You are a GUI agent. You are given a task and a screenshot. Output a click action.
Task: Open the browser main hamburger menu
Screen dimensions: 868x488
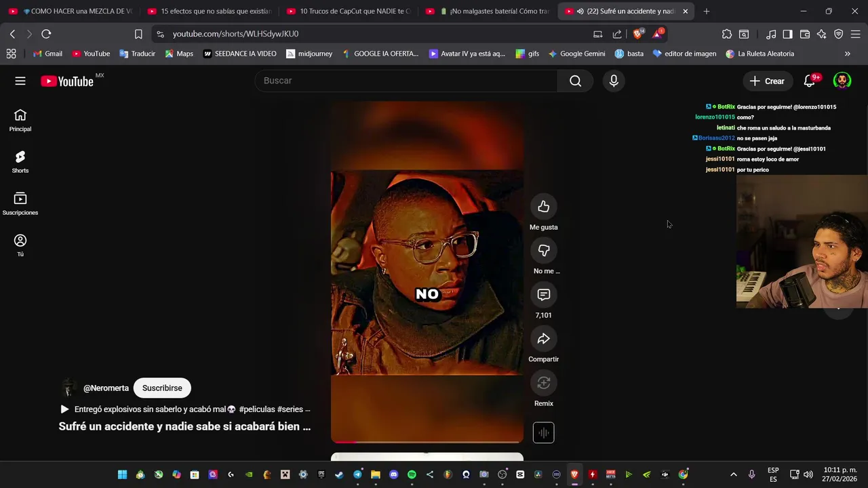pyautogui.click(x=855, y=34)
